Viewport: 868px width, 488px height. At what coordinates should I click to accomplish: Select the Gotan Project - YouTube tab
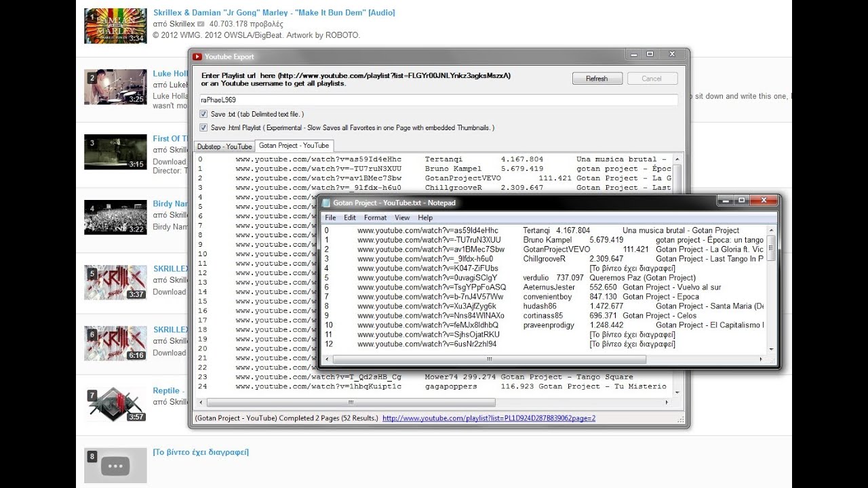point(294,145)
